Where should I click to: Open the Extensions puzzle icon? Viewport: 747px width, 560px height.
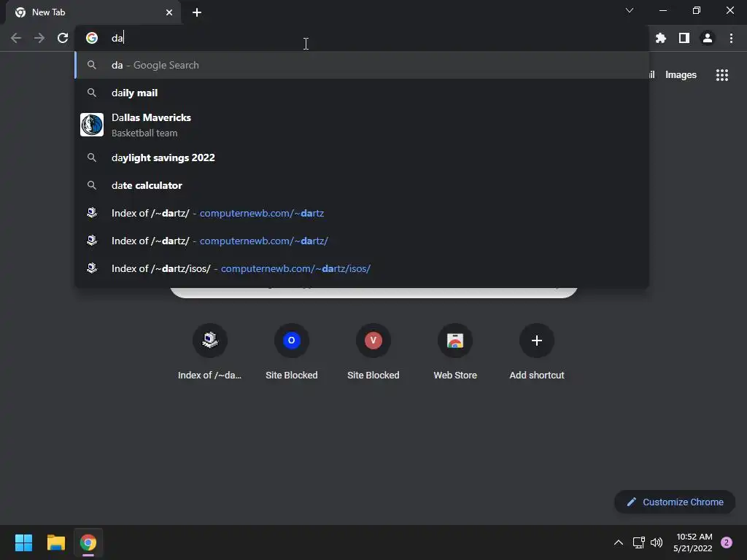[x=660, y=38]
